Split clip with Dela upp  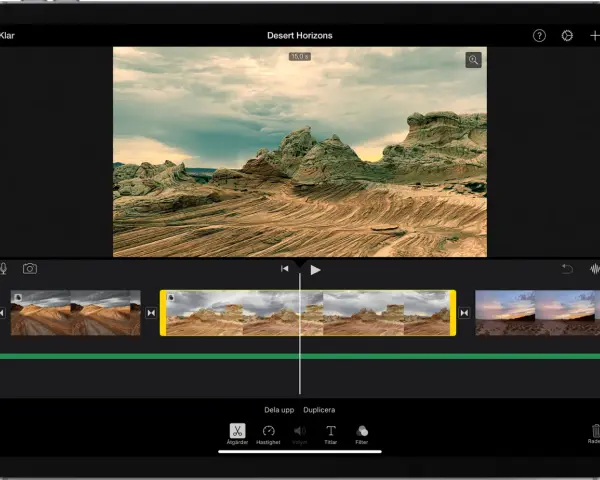[279, 410]
